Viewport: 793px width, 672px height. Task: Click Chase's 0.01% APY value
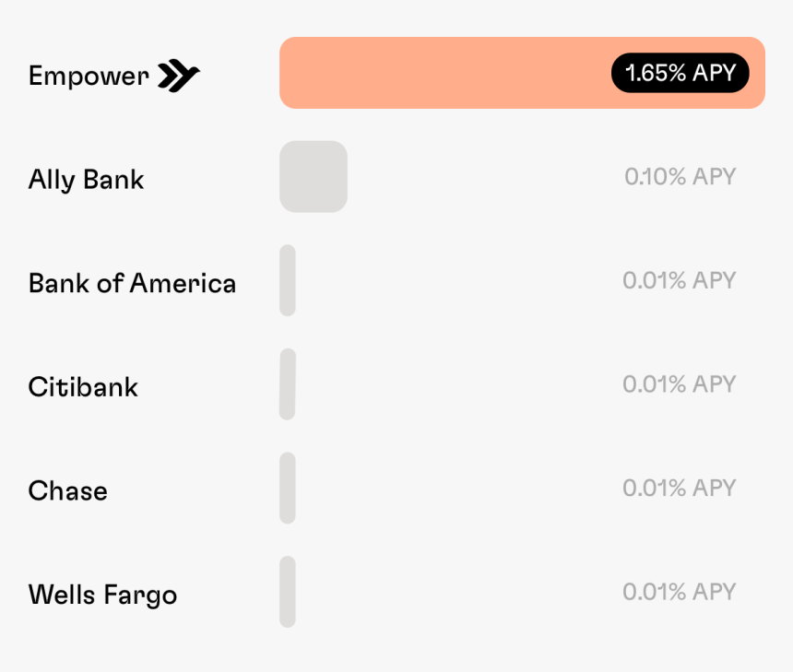[x=679, y=488]
